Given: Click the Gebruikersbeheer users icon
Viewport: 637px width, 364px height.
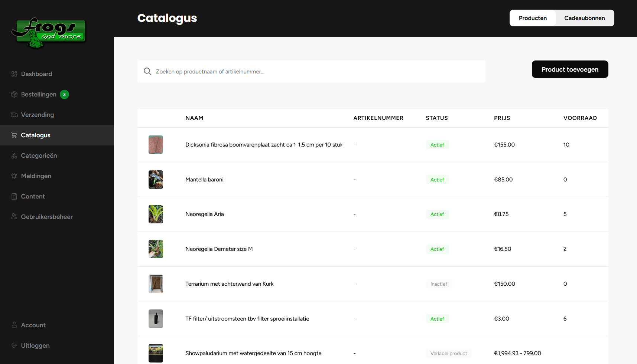Looking at the screenshot, I should pos(14,217).
